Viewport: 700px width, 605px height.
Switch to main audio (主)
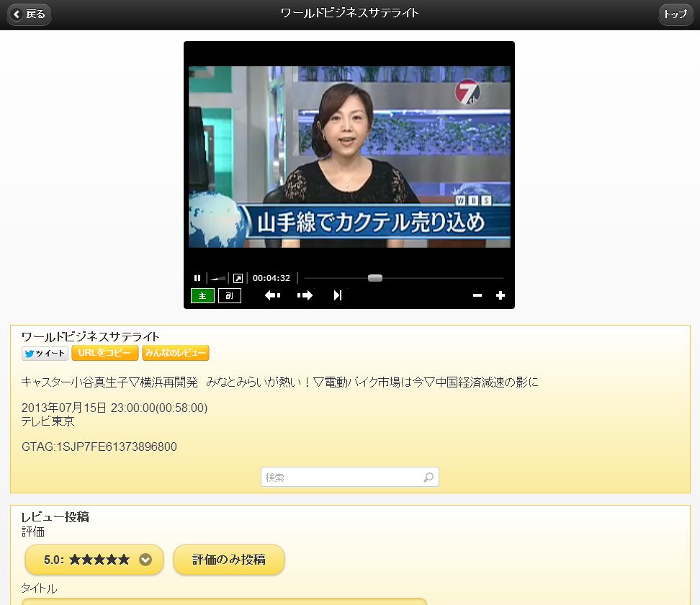click(x=202, y=295)
